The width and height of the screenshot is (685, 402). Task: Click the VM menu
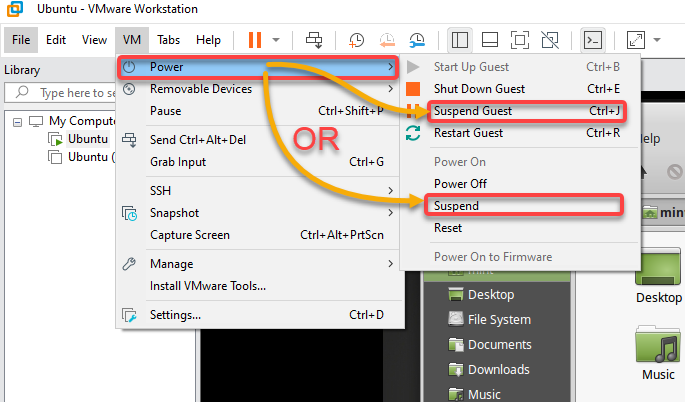point(132,40)
